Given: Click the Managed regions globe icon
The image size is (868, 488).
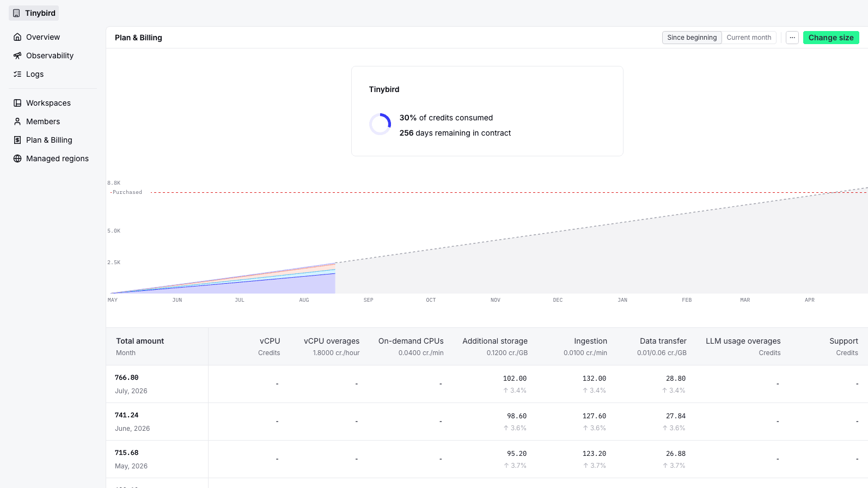Looking at the screenshot, I should pos(17,158).
